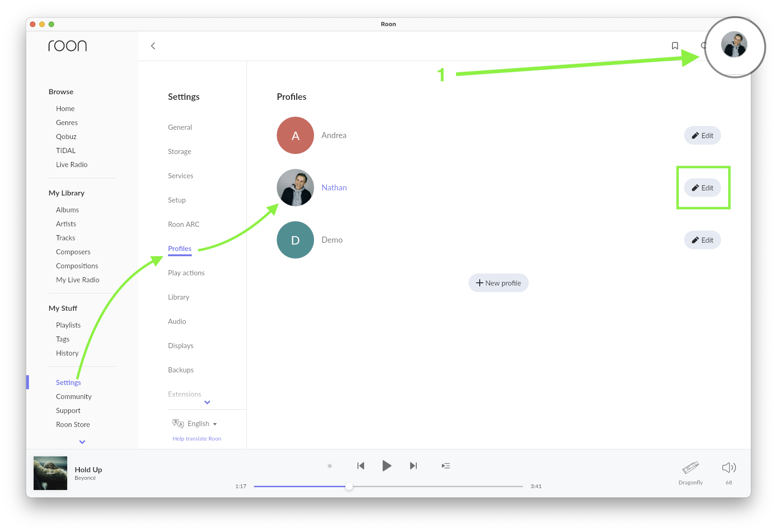The image size is (777, 532).
Task: Open Playlists under My Stuff
Action: [68, 325]
